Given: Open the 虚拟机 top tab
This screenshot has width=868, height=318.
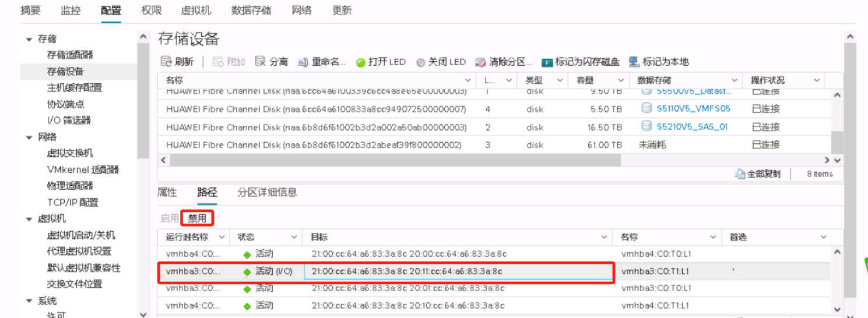Looking at the screenshot, I should (196, 10).
